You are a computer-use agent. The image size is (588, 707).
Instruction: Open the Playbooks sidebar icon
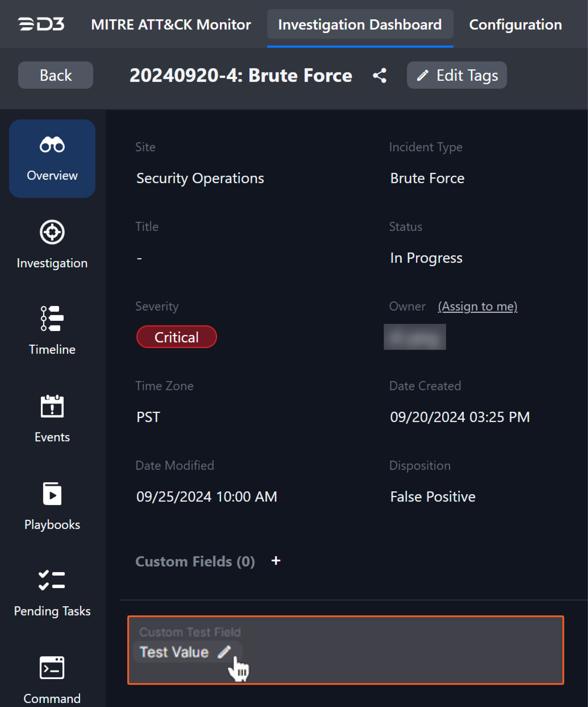[52, 494]
